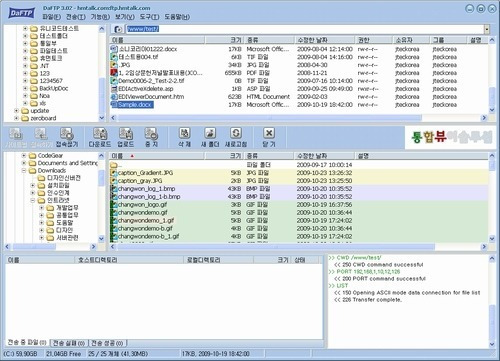This screenshot has height=361, width=500.
Task: Sort remote list by 크기 column header
Action: pos(224,40)
